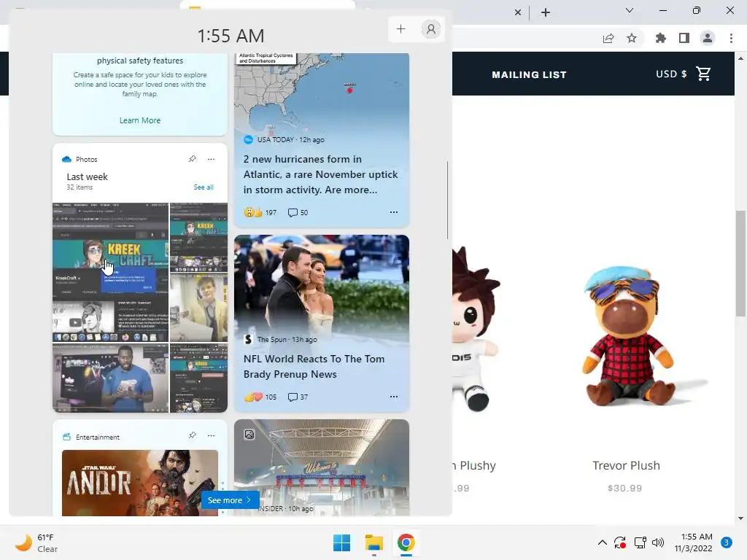The width and height of the screenshot is (747, 560).
Task: Click the sync status tray icon
Action: coord(620,542)
